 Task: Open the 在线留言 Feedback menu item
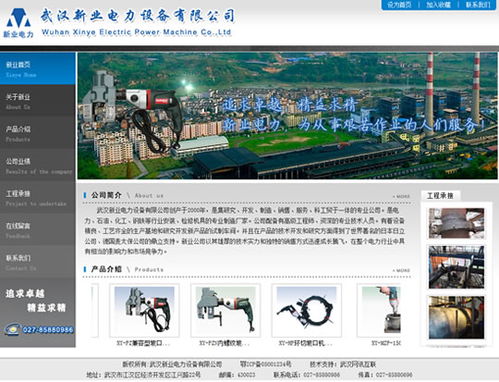pos(38,230)
